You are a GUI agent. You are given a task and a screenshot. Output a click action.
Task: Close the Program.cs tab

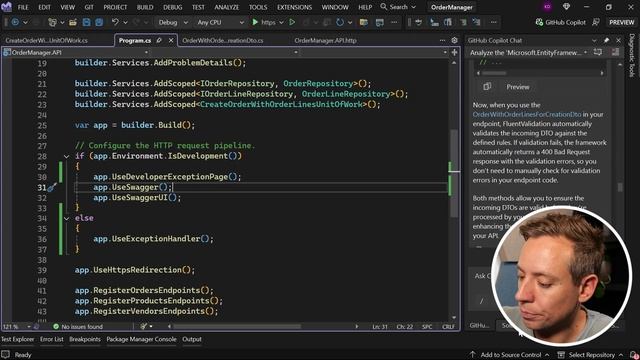pyautogui.click(x=171, y=40)
